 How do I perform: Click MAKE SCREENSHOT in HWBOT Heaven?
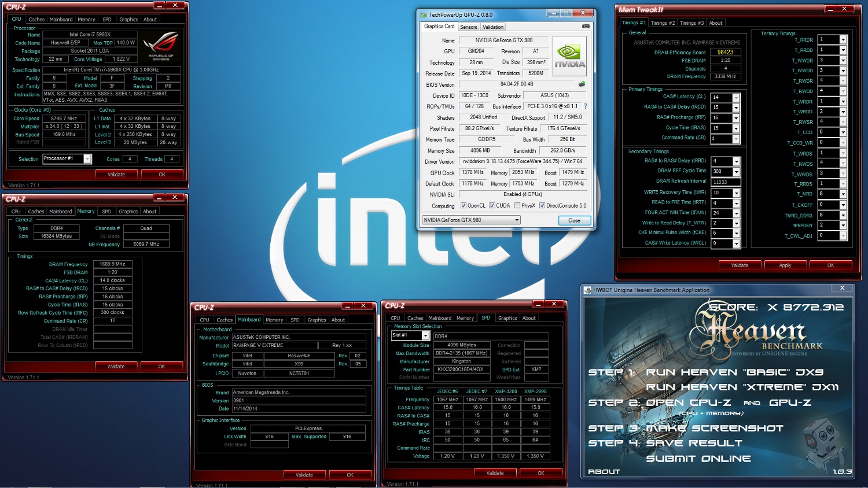715,428
